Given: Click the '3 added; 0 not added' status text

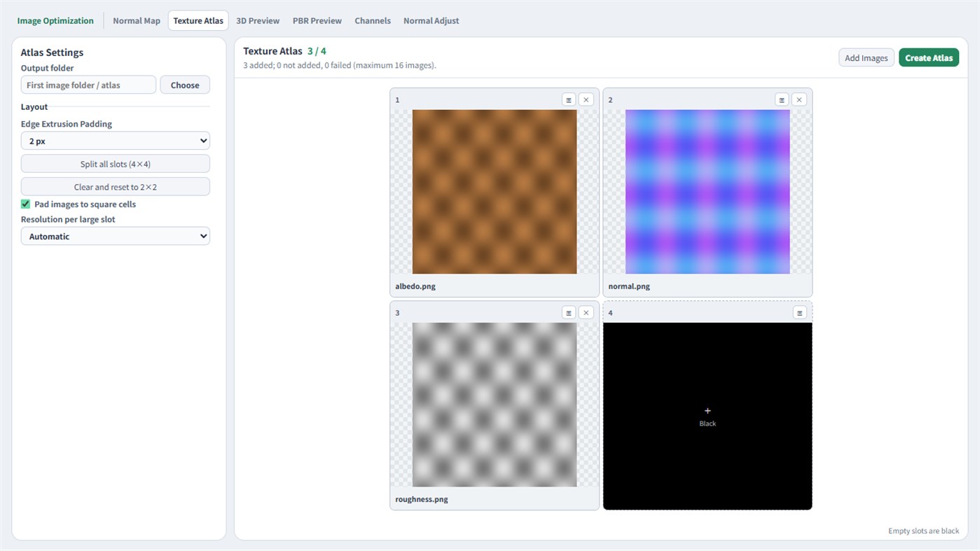Looking at the screenshot, I should [340, 65].
